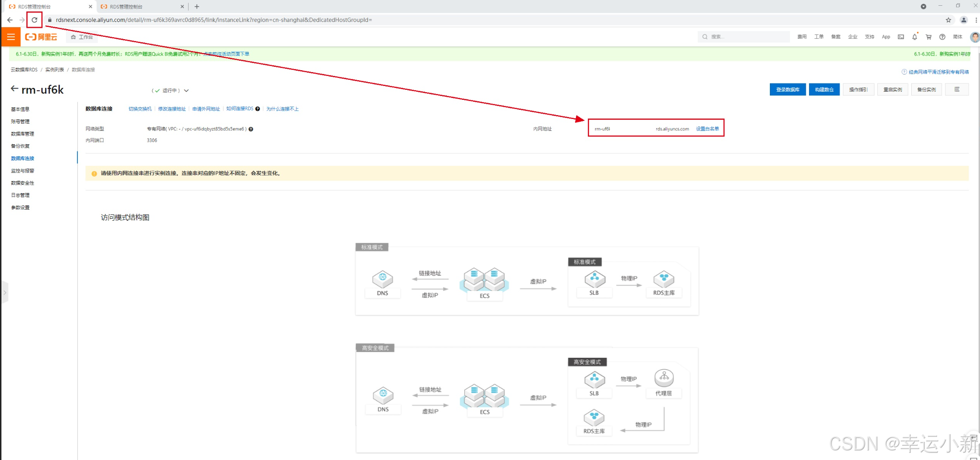The image size is (980, 460).
Task: Select 日志管理 in the sidebar
Action: [20, 195]
